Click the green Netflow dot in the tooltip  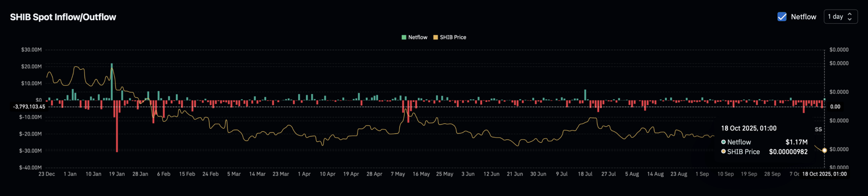(x=723, y=142)
